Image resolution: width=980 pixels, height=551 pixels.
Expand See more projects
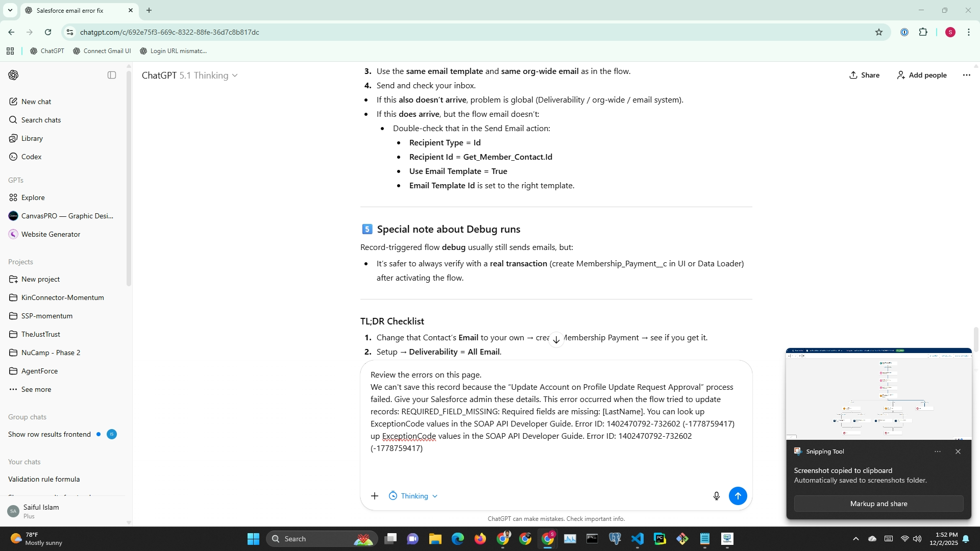(x=36, y=389)
